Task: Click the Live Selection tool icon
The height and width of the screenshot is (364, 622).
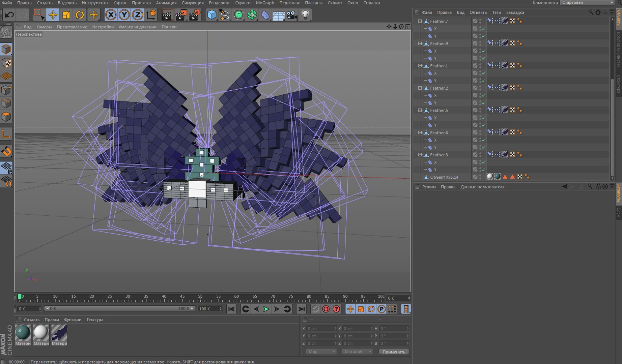Action: coord(39,15)
